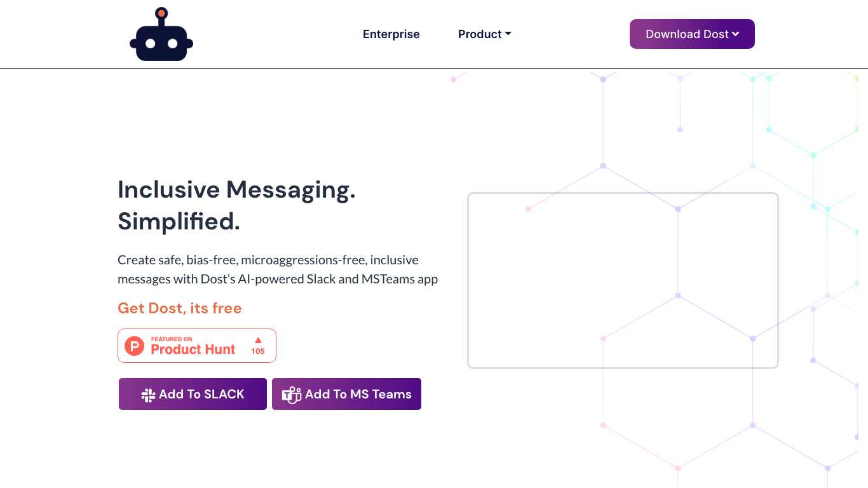868x488 pixels.
Task: Click the '105' upvote count
Action: tap(258, 350)
